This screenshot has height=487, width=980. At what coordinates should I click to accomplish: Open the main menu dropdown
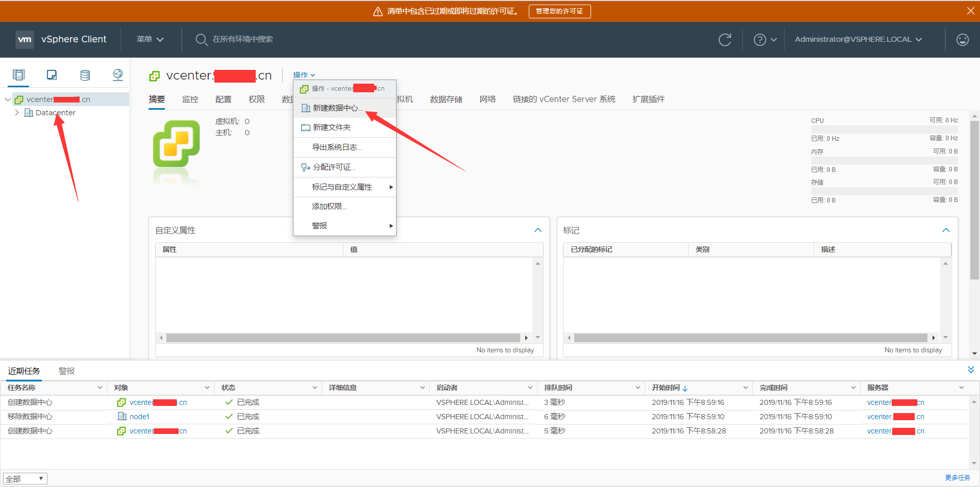click(x=150, y=39)
